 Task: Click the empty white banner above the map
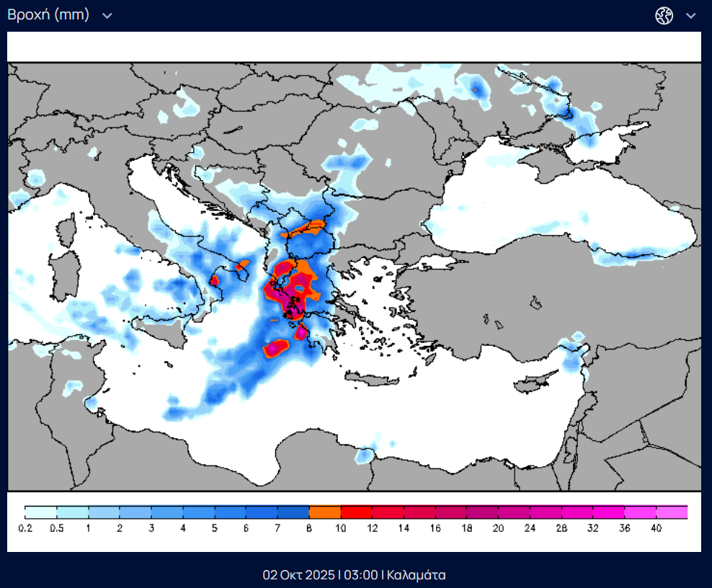pyautogui.click(x=354, y=47)
